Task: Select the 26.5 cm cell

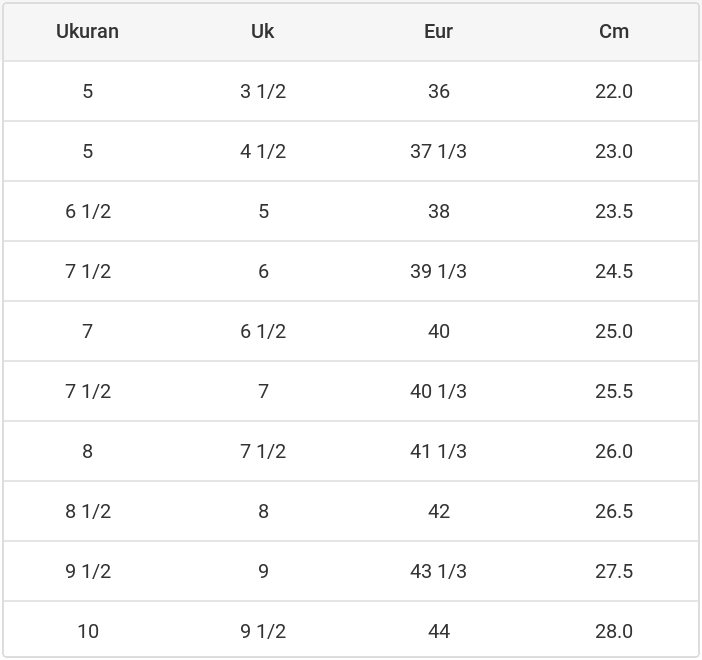Action: pyautogui.click(x=614, y=511)
